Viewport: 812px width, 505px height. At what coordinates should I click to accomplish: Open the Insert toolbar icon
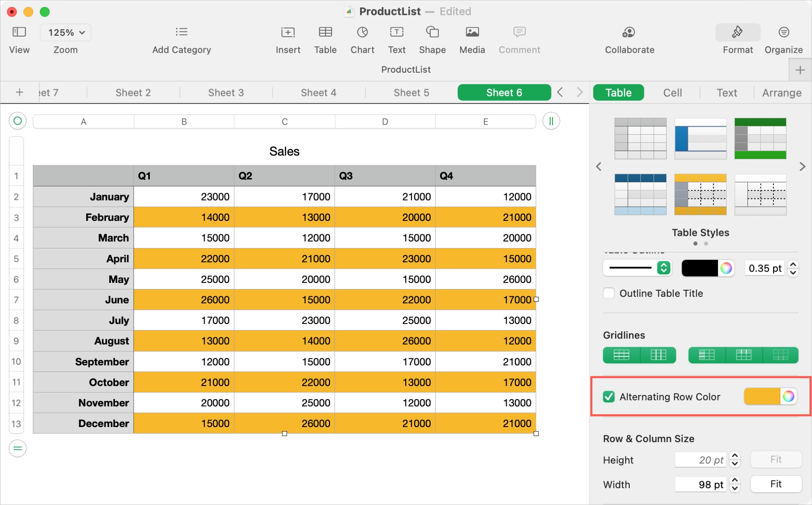coord(287,33)
